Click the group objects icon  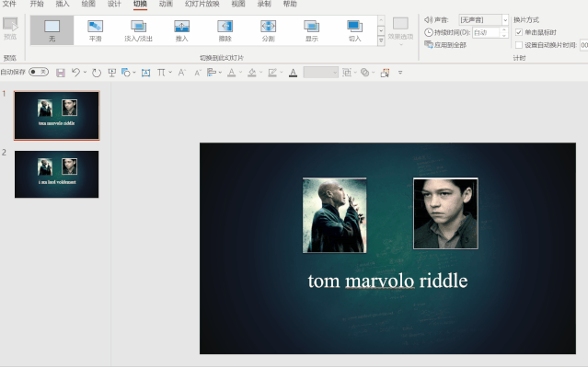[x=347, y=73]
